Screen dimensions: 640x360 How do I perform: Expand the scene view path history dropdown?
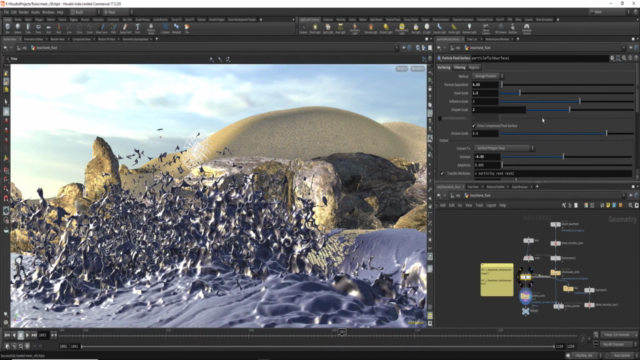click(396, 48)
